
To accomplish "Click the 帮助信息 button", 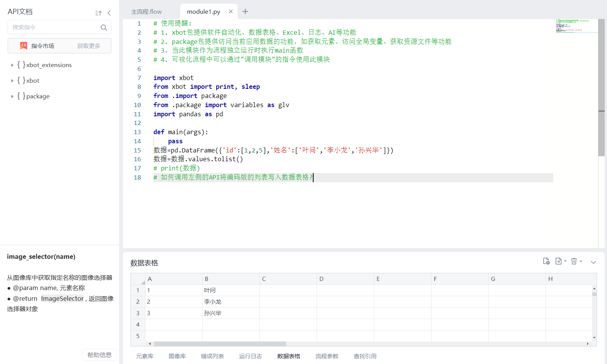I will [x=100, y=355].
